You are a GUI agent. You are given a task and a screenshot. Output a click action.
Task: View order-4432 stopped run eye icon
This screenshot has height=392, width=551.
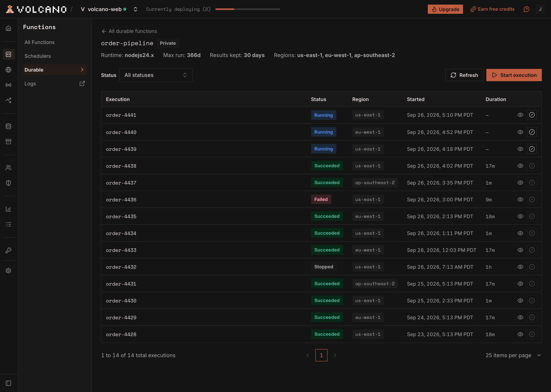(520, 267)
